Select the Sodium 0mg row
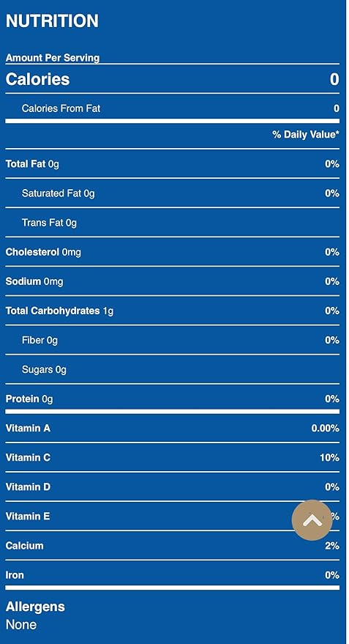 point(172,281)
